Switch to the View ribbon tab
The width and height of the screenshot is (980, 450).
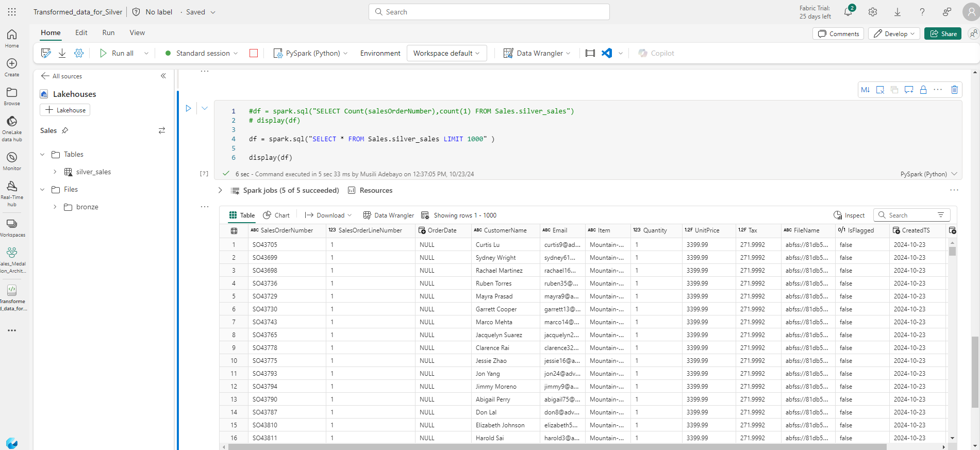click(x=137, y=32)
